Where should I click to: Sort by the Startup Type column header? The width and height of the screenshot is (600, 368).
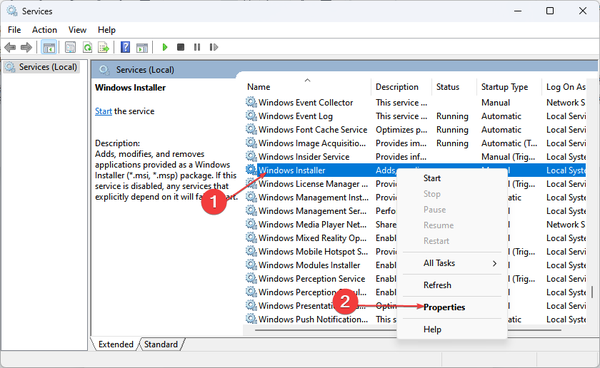click(x=504, y=87)
